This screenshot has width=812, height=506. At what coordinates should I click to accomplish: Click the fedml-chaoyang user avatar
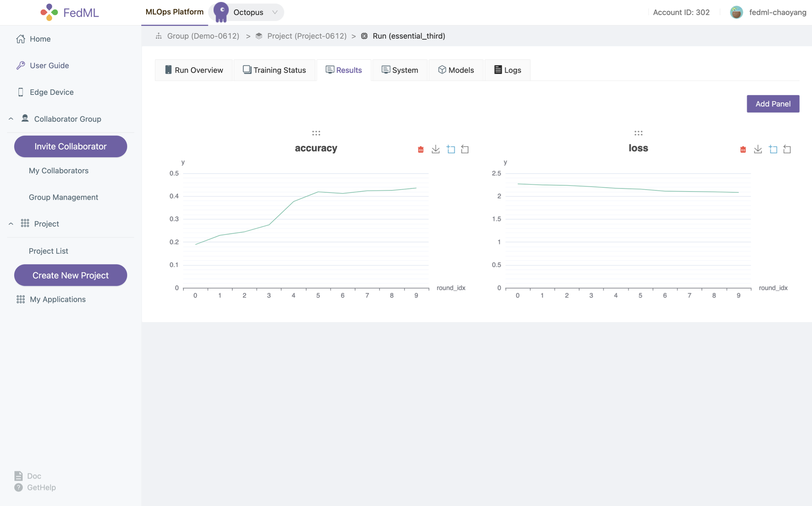[736, 12]
